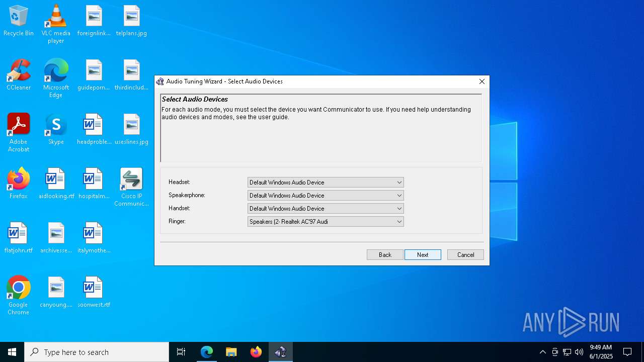Select the useslines.jpg desktop file
This screenshot has width=644, height=362.
(x=131, y=129)
